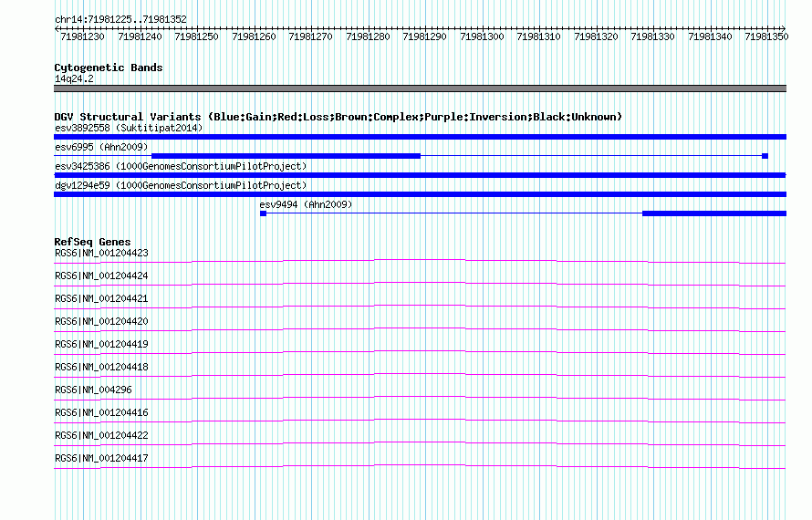Click the dgv1294e59 variant label
The image size is (812, 520).
click(x=181, y=185)
